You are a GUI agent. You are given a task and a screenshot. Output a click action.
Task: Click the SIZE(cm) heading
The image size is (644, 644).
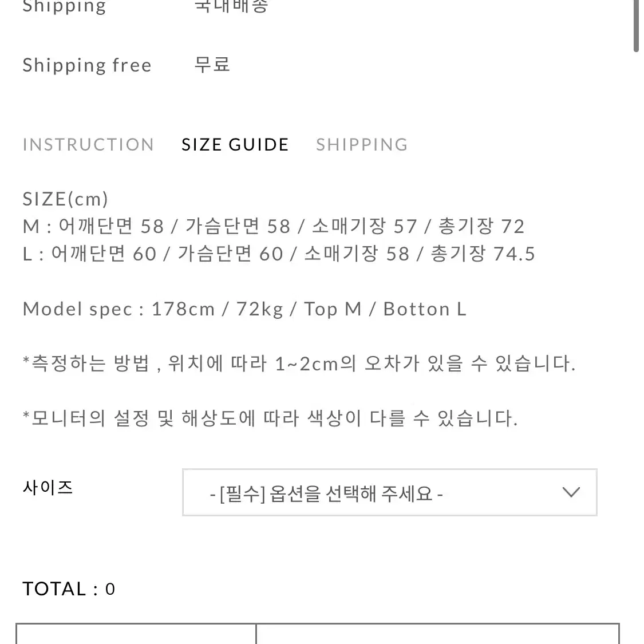click(65, 199)
